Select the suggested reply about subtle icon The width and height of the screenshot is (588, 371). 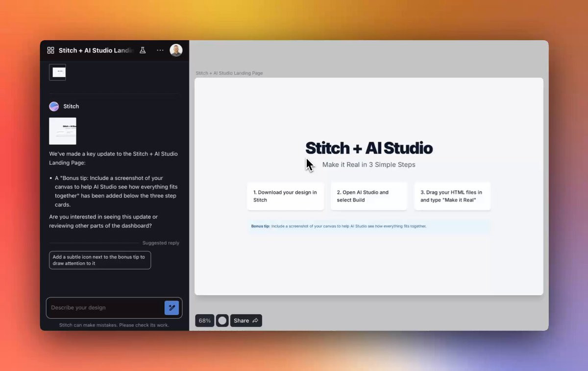tap(100, 260)
